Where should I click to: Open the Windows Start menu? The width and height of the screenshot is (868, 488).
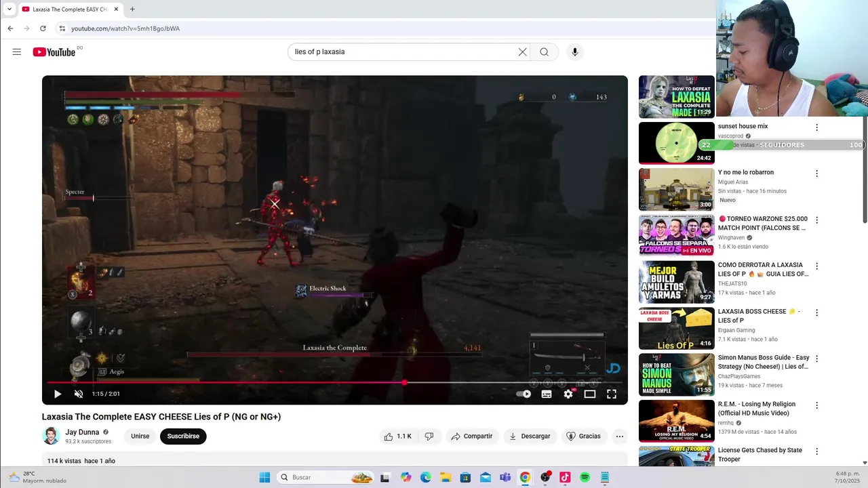point(264,477)
